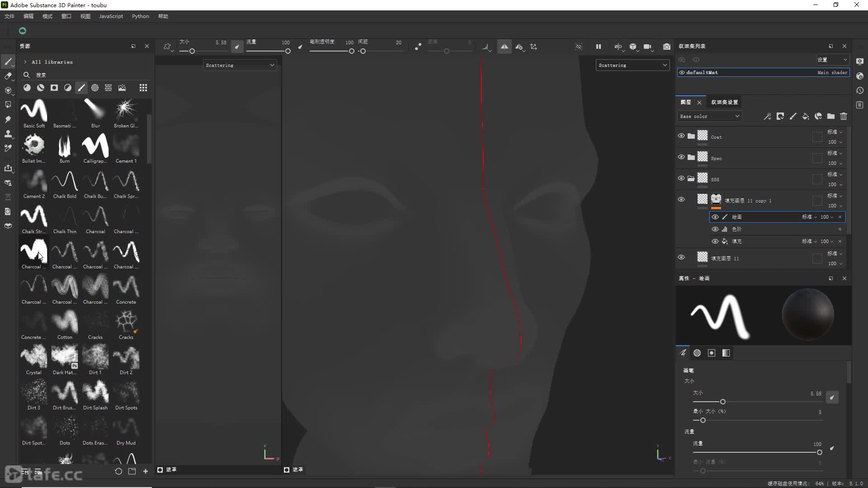The image size is (868, 488).
Task: Click Main shader label
Action: tap(832, 72)
